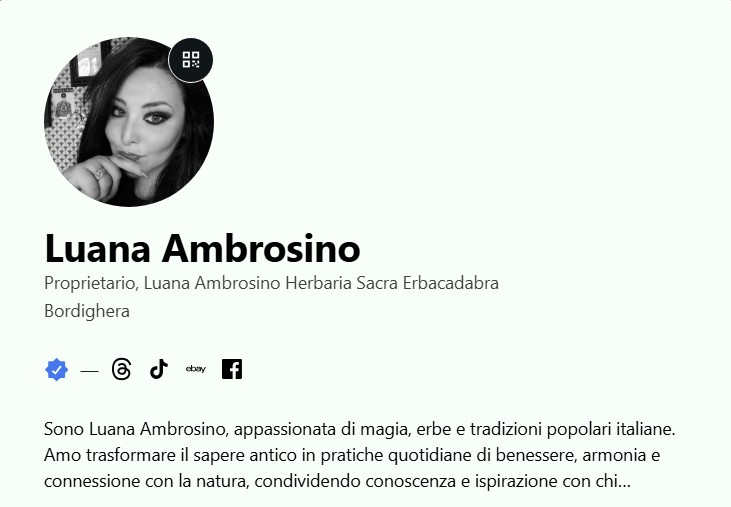
Task: View the circular profile photo
Action: pyautogui.click(x=129, y=122)
